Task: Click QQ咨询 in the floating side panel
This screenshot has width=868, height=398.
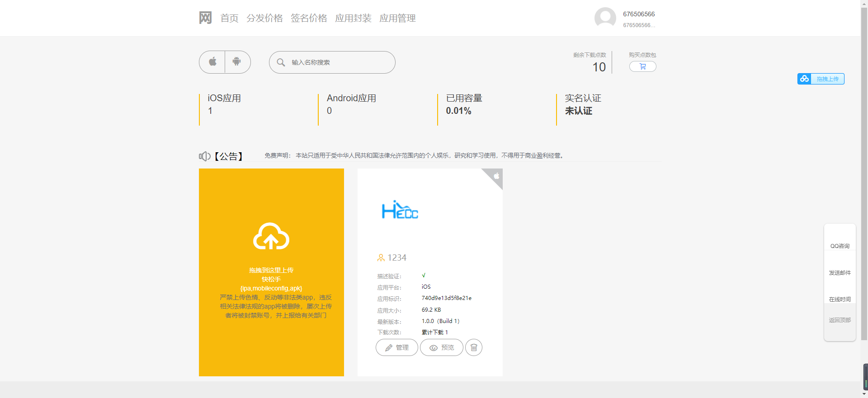Action: click(x=840, y=246)
